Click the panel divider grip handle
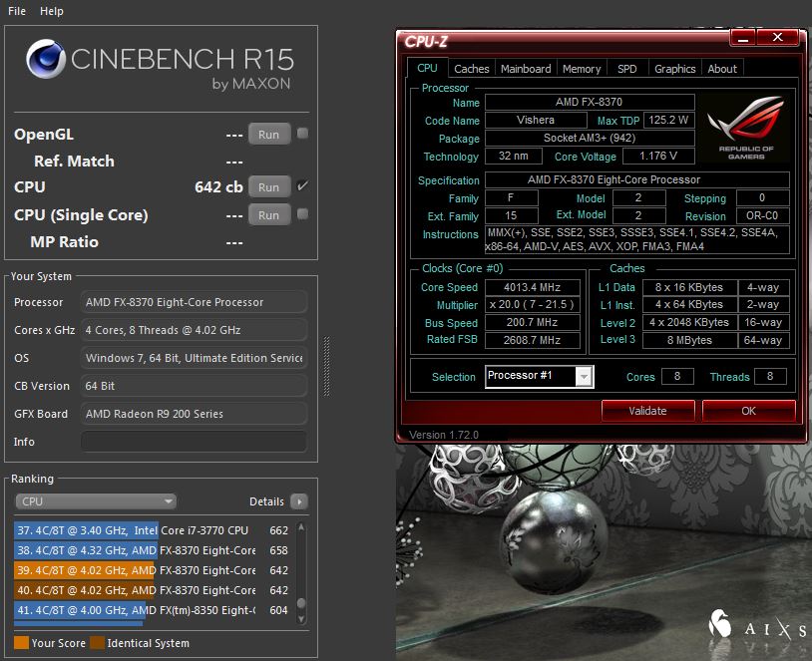 pos(327,366)
